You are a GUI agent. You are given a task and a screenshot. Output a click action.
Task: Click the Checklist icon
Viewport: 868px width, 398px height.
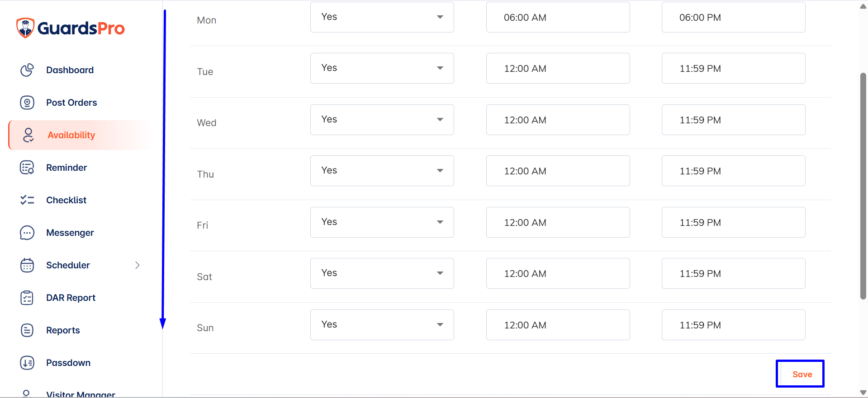tap(27, 200)
